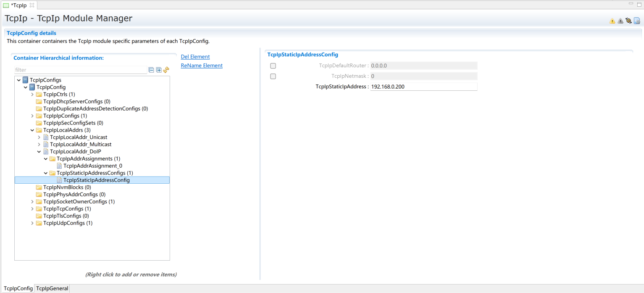Screen dimensions: 644x293
Task: Click the yellow warning triangle icon
Action: [x=612, y=21]
